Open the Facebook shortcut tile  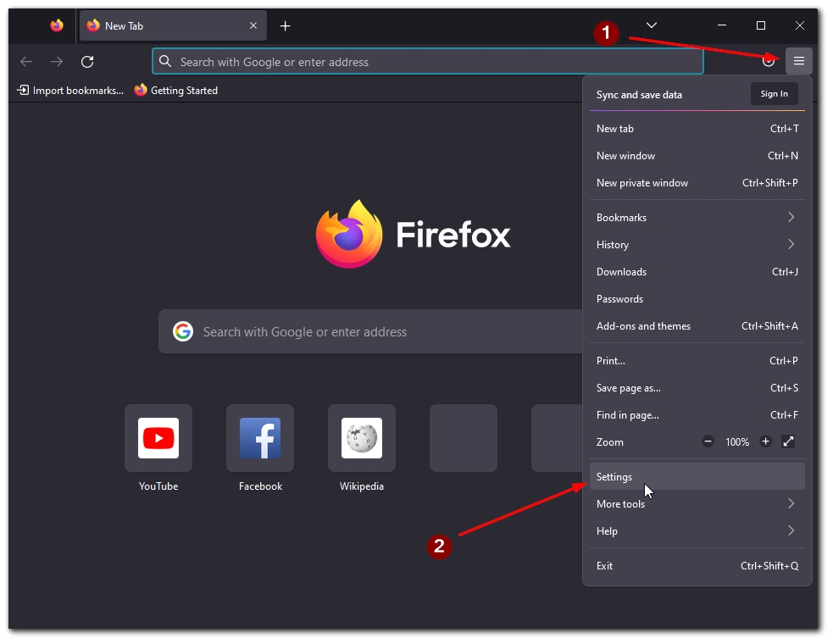click(260, 438)
